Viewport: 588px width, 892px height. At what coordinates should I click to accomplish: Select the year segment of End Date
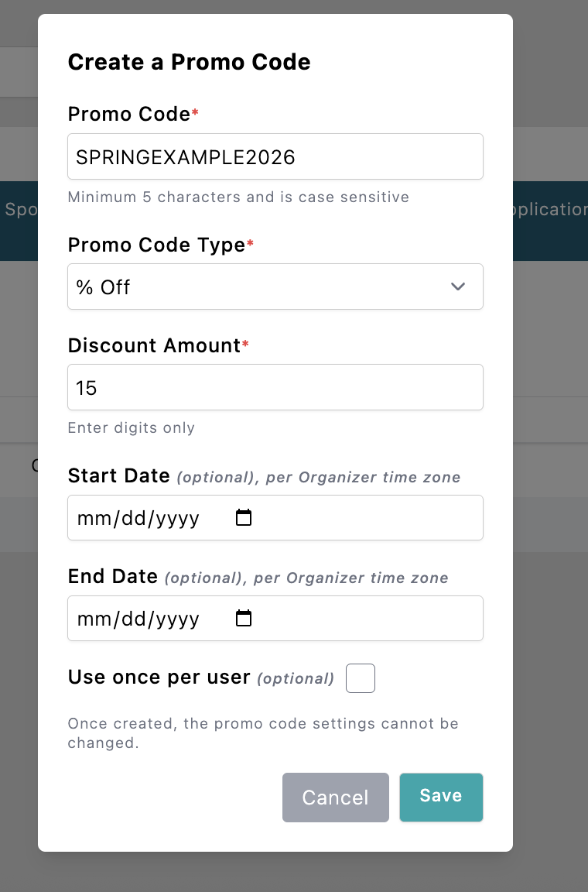[178, 619]
